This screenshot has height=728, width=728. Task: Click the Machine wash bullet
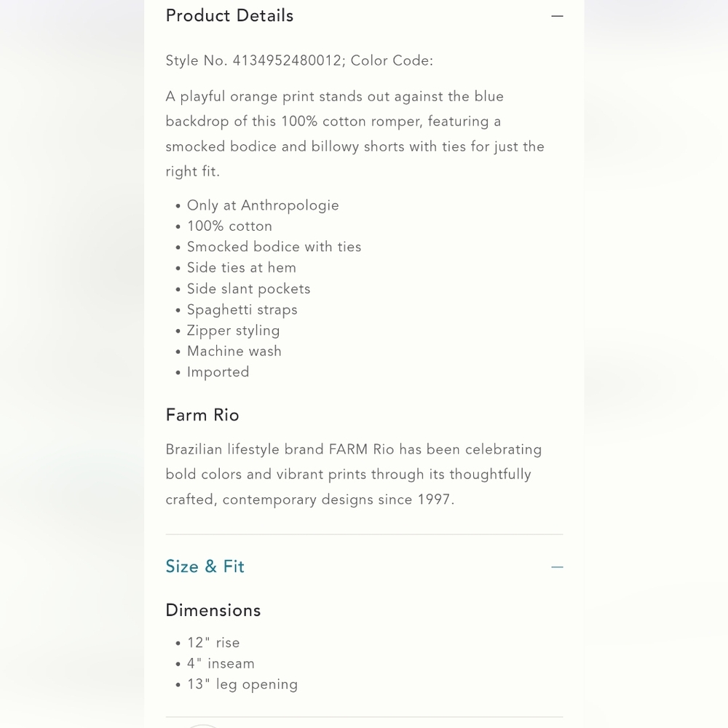(234, 351)
